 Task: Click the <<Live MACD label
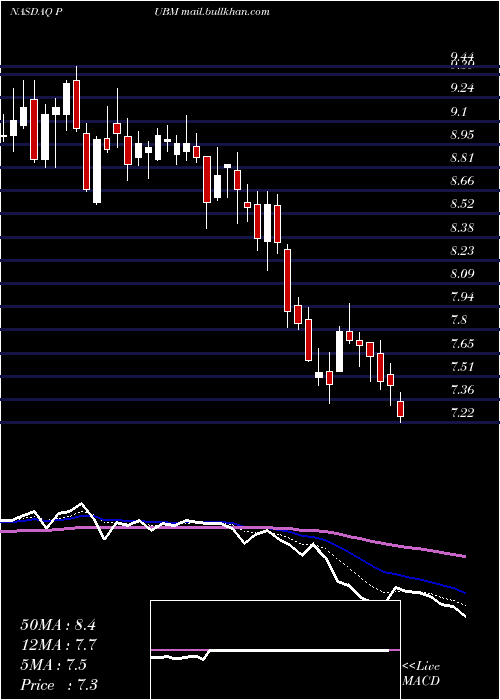click(x=421, y=674)
